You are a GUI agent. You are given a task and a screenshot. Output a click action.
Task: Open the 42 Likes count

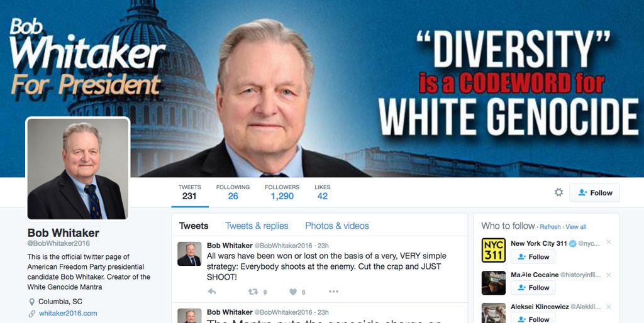point(323,192)
